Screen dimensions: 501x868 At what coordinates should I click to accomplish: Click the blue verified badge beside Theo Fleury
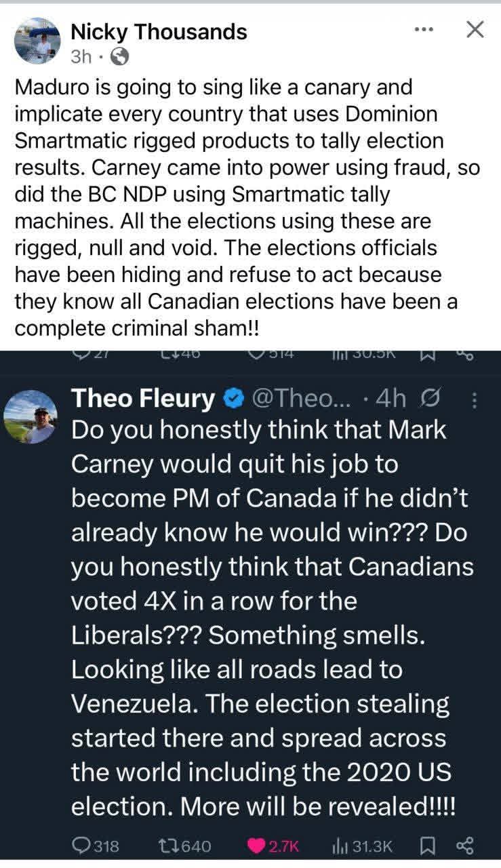(x=233, y=399)
